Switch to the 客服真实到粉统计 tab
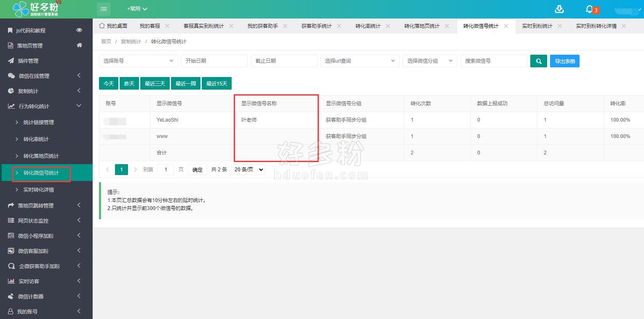 (x=204, y=26)
